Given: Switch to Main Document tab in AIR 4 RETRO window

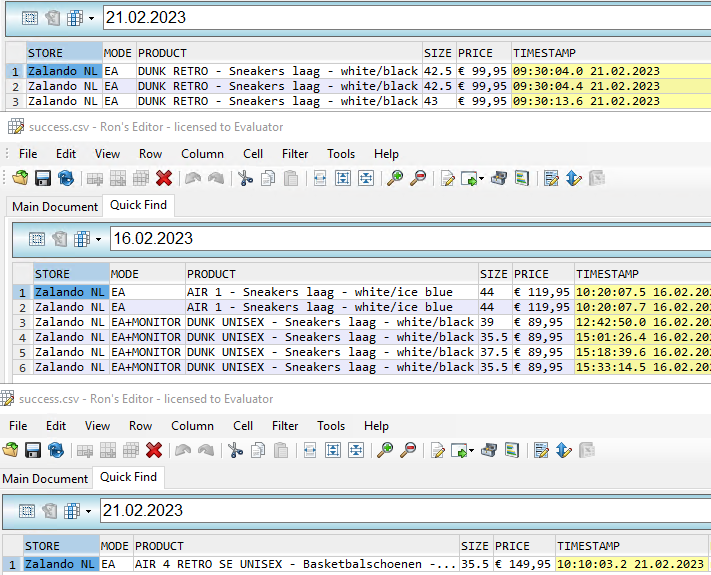Looking at the screenshot, I should 45,478.
